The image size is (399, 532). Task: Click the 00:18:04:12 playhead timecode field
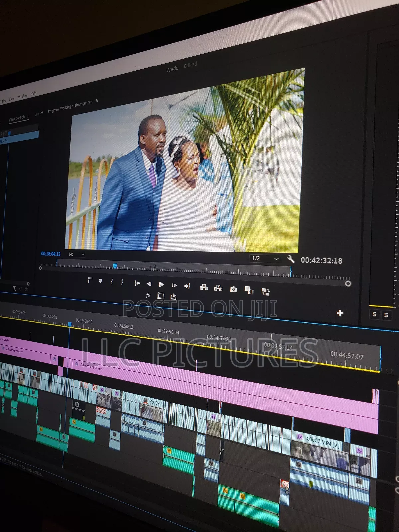point(51,254)
